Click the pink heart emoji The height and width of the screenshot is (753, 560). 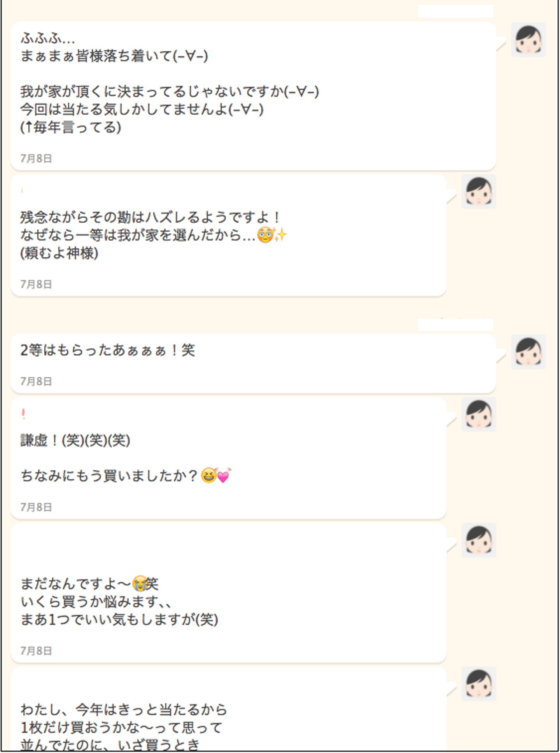(x=224, y=475)
